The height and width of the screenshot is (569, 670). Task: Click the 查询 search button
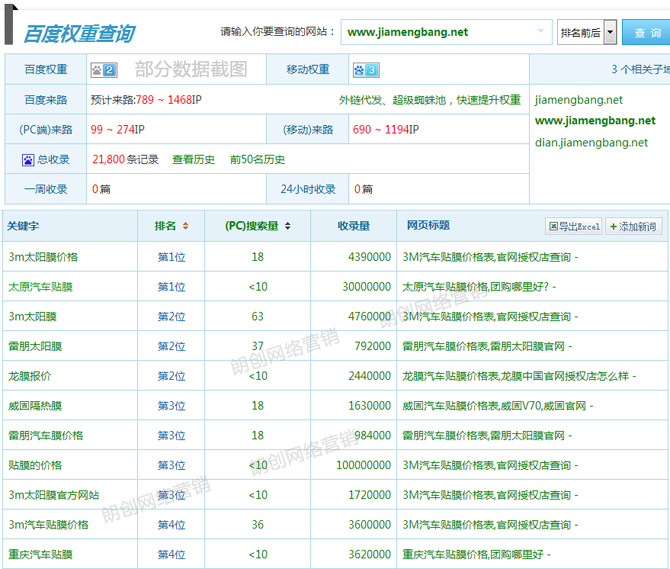pos(646,32)
